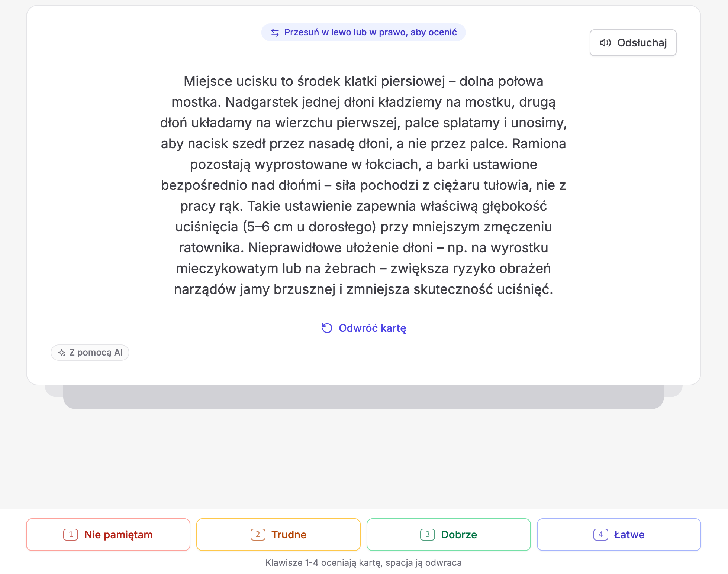Click the Przesuń w lewo lub w prawo hint
The height and width of the screenshot is (574, 728).
[x=363, y=32]
